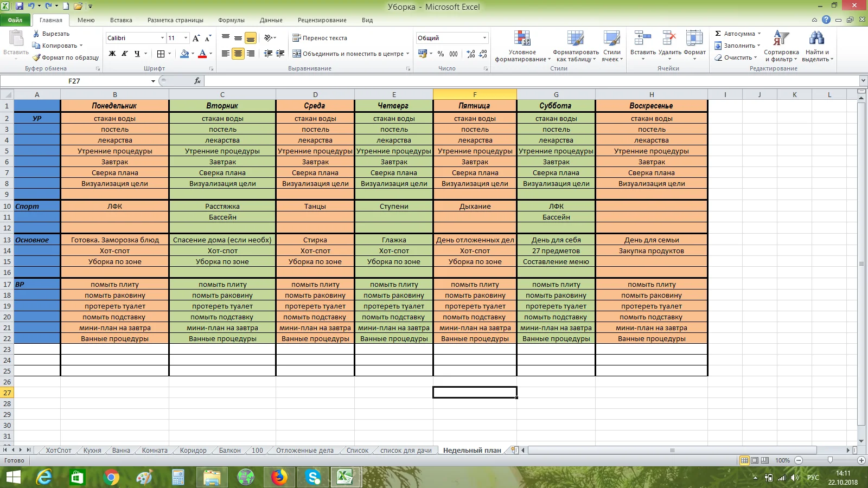The image size is (868, 488).
Task: Switch to the Кухня sheet
Action: tap(92, 451)
